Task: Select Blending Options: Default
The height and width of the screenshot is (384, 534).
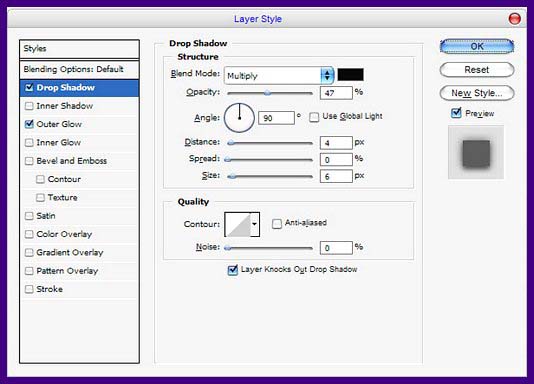Action: pos(79,69)
